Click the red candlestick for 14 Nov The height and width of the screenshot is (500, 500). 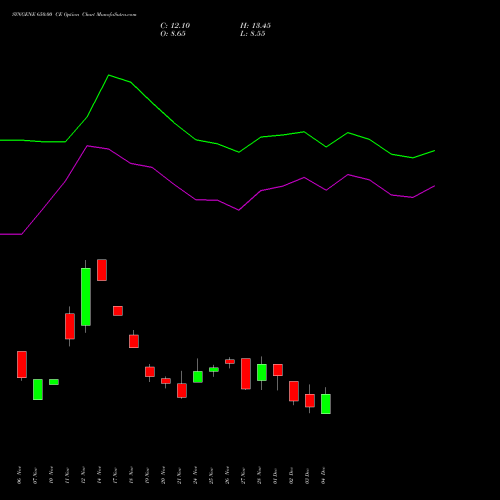102,270
